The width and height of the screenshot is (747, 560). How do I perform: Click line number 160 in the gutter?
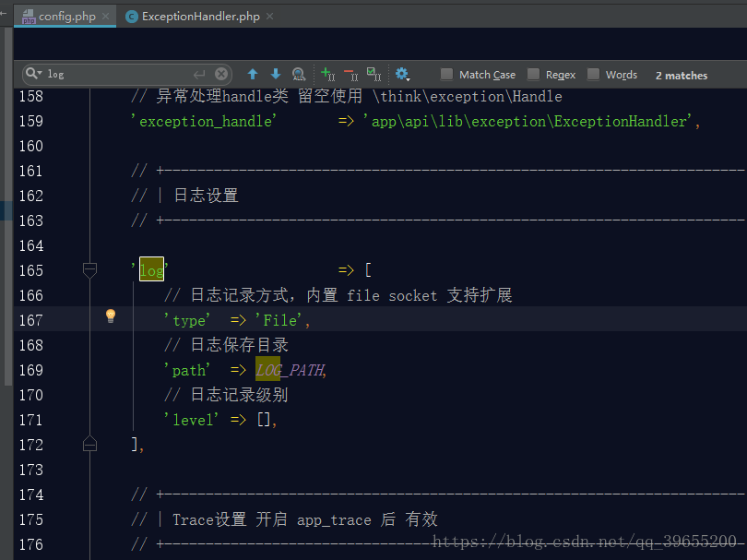click(x=31, y=146)
